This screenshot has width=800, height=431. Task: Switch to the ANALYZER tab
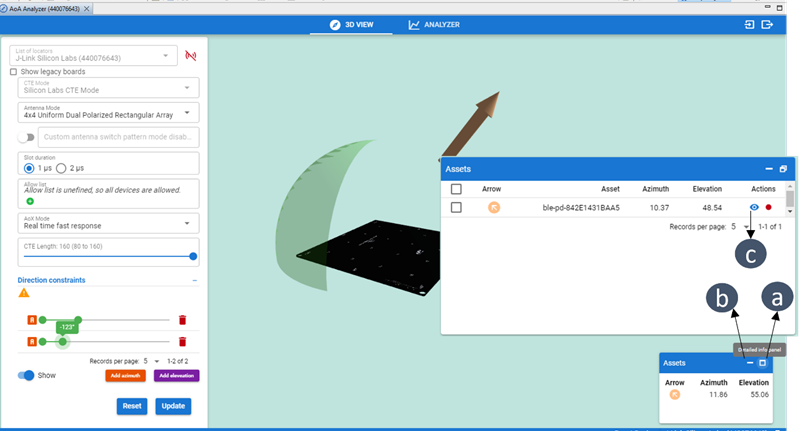(434, 24)
